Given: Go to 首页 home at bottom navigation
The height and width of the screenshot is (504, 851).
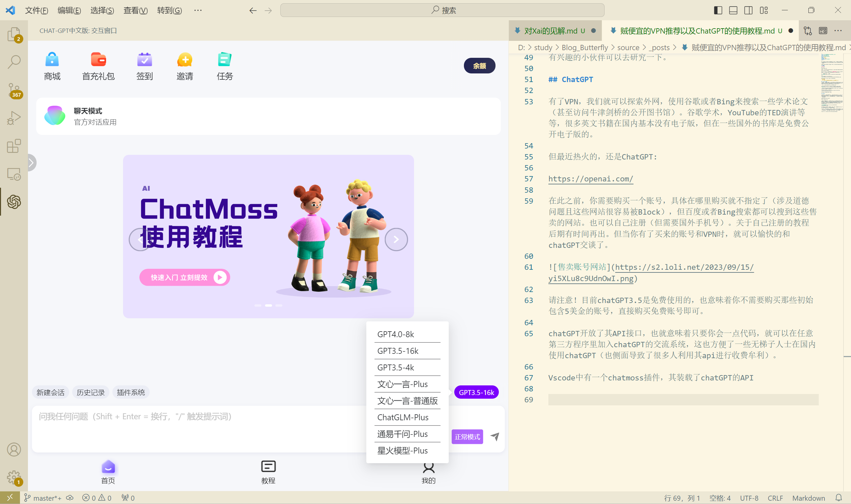Looking at the screenshot, I should [108, 472].
